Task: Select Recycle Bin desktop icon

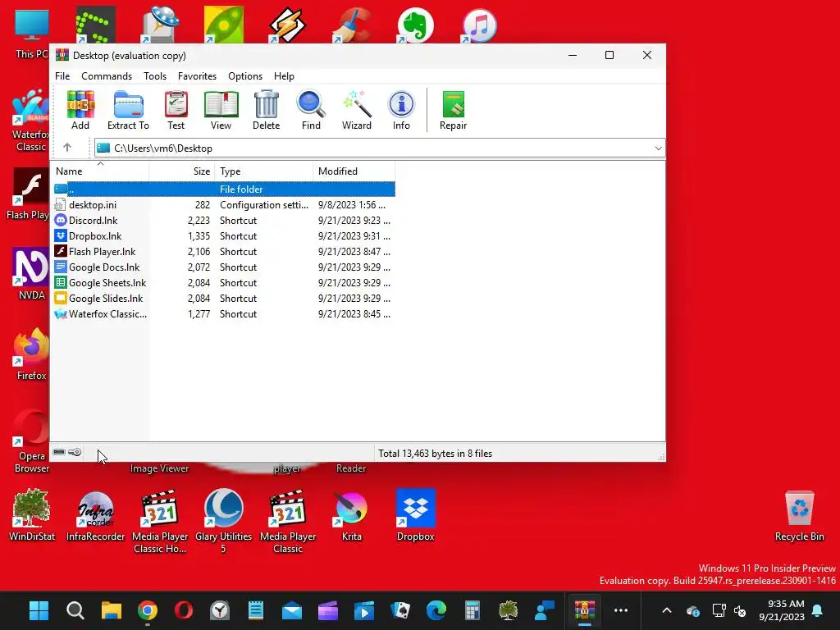Action: click(x=799, y=516)
